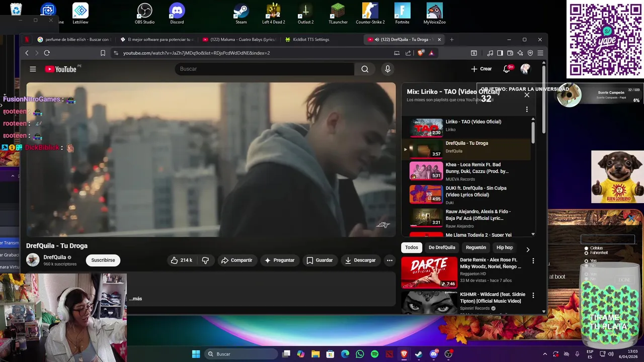Click the Suscribirse button

click(103, 260)
